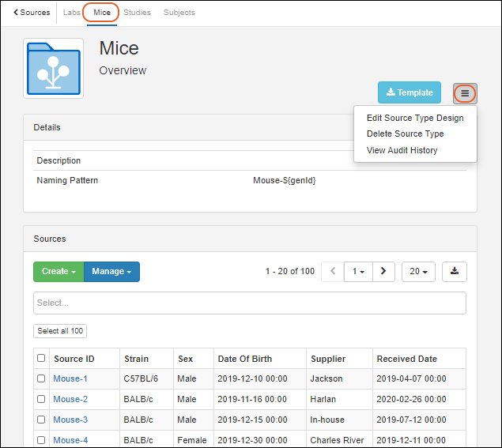This screenshot has height=448, width=502.
Task: Toggle the select-all header checkbox
Action: [x=41, y=359]
